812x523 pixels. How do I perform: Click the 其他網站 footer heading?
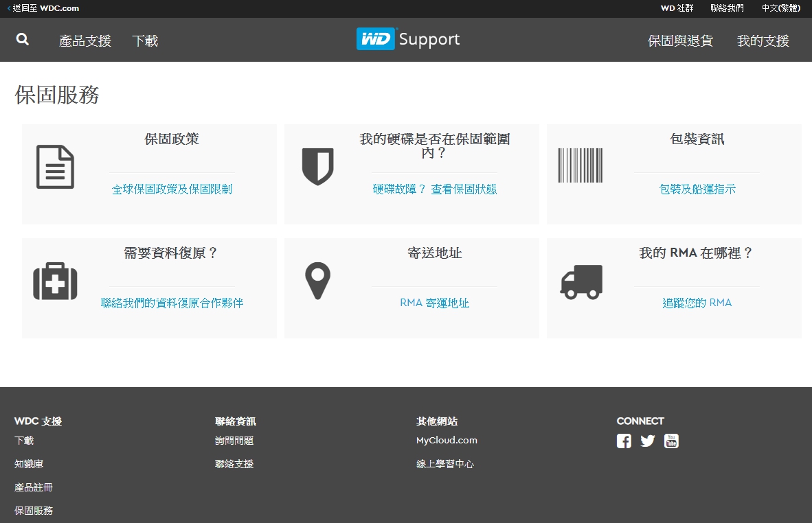click(x=436, y=421)
